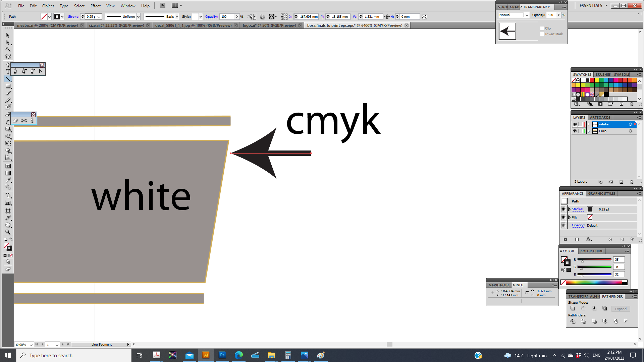
Task: Hide the Fill attribute in Appearance panel
Action: (x=563, y=217)
